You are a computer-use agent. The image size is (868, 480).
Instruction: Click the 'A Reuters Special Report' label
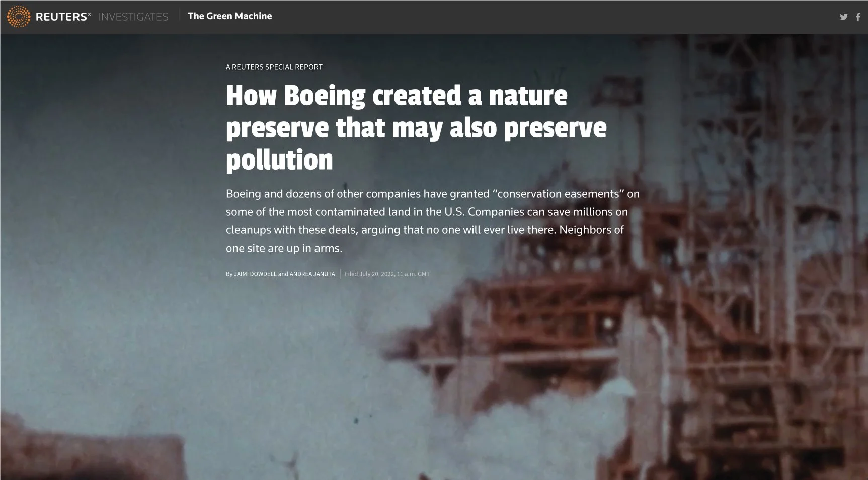pyautogui.click(x=274, y=67)
